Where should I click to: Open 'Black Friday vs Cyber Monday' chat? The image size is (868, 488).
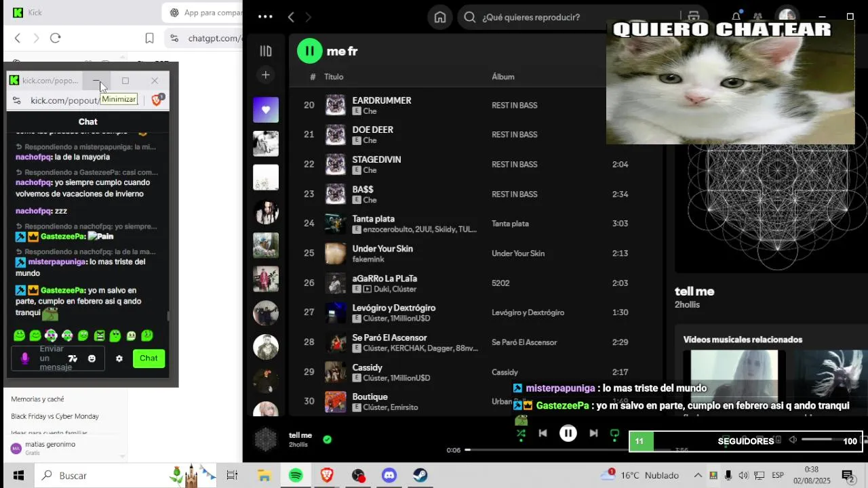[55, 416]
